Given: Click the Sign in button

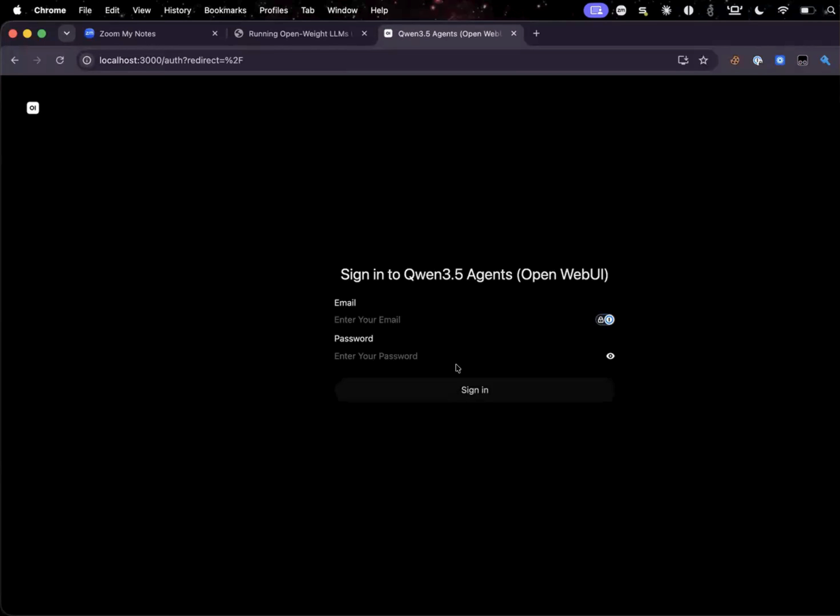Looking at the screenshot, I should coord(475,390).
